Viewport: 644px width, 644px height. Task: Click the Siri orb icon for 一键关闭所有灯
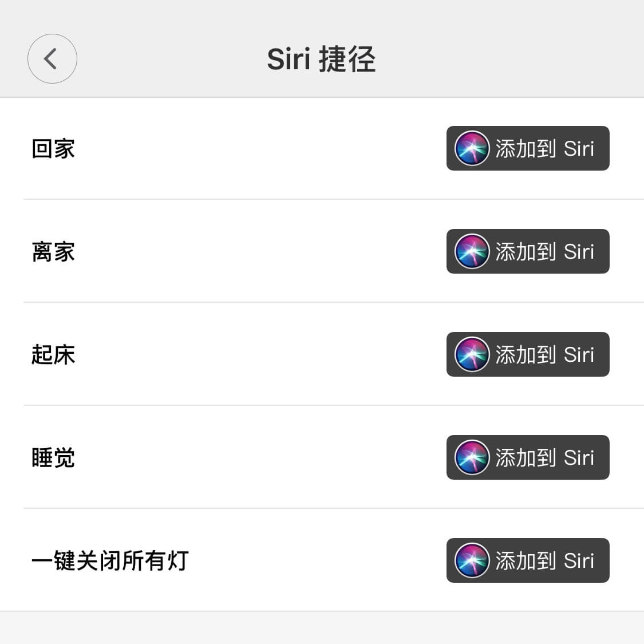[472, 560]
